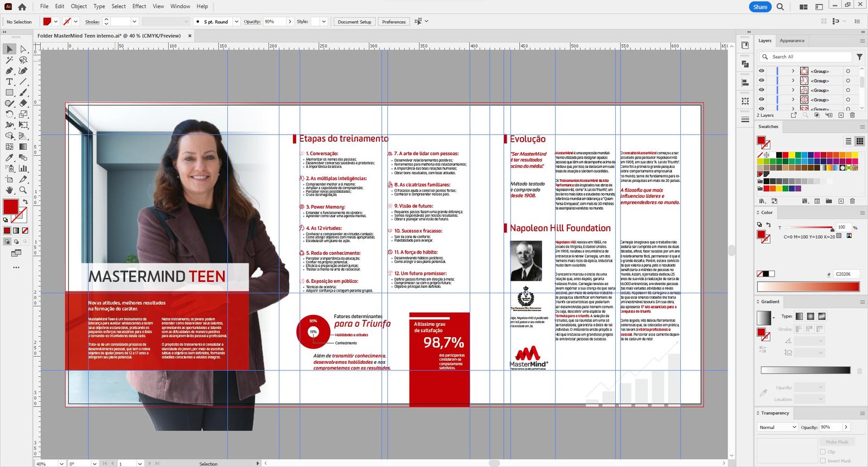Create new layer in Layers panel
The width and height of the screenshot is (868, 467).
pyautogui.click(x=841, y=115)
